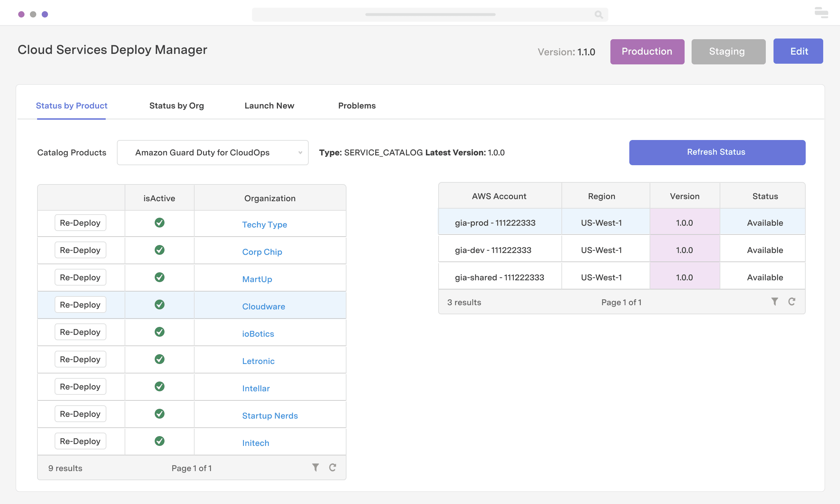Click the Refresh Status button

[x=716, y=152]
